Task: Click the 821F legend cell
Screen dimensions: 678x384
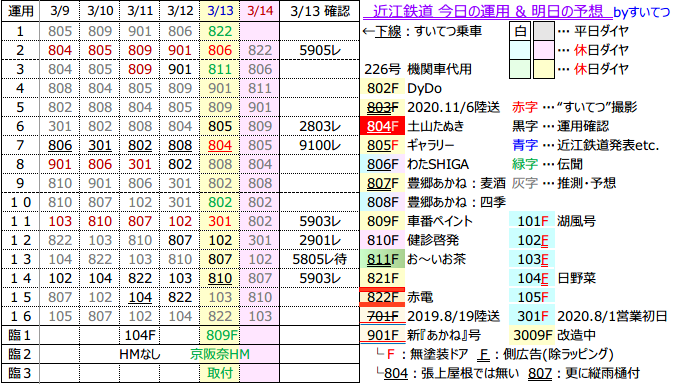Action: point(382,278)
